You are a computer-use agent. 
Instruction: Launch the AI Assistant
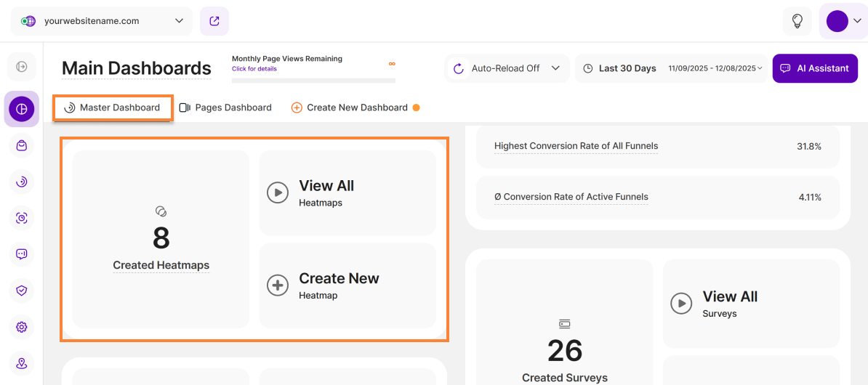coord(815,68)
